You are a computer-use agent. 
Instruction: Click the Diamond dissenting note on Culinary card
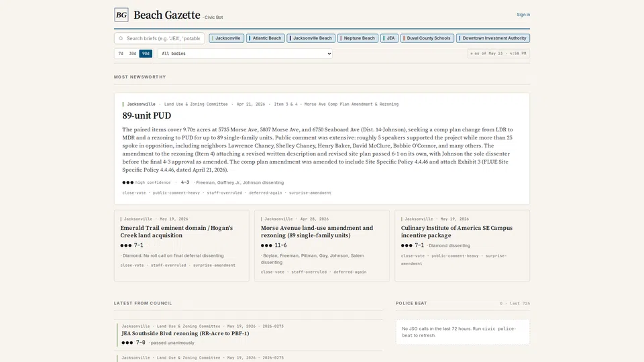coord(449,245)
